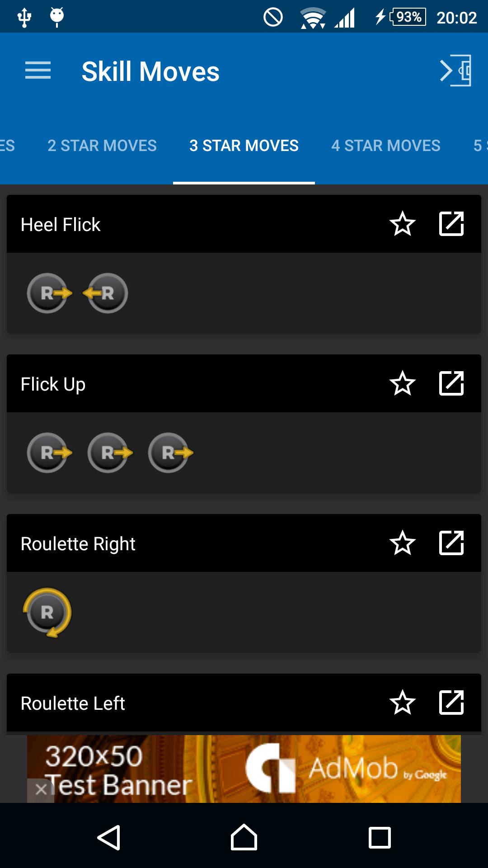Open Roulette Right in detail view
The height and width of the screenshot is (868, 488).
point(451,543)
